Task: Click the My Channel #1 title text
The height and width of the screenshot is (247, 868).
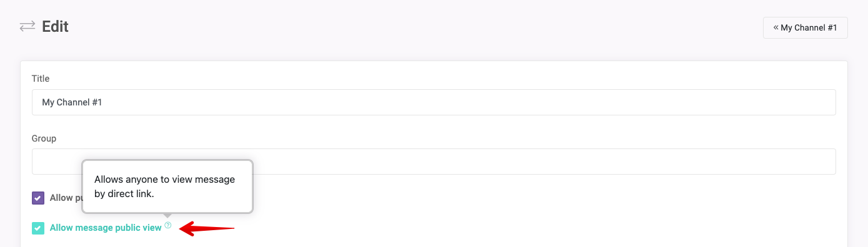Action: [72, 102]
